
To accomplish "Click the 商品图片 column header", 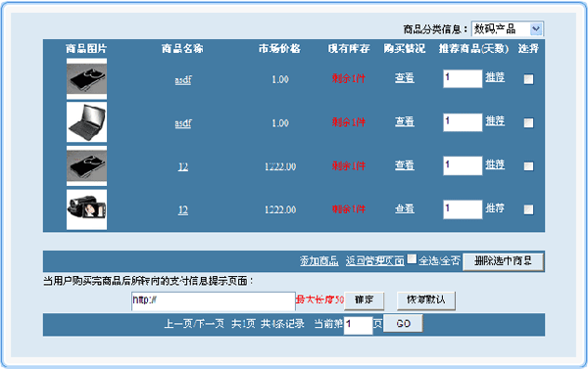I will pos(86,48).
